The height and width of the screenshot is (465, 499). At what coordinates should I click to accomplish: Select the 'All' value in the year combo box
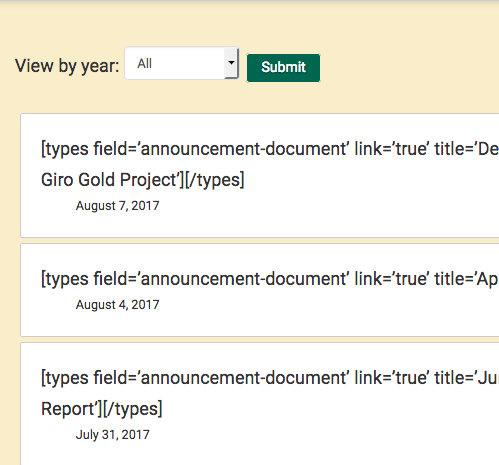point(145,63)
